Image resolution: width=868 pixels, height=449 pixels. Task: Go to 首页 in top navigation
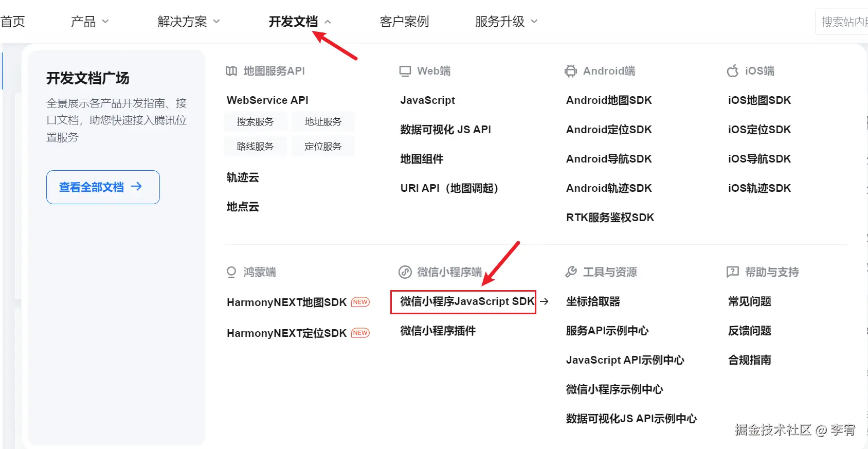pyautogui.click(x=12, y=22)
